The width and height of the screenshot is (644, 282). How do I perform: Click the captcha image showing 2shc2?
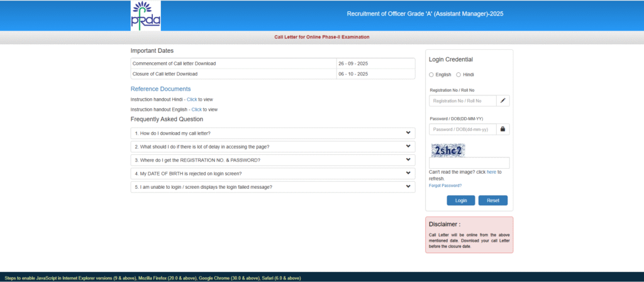[448, 150]
